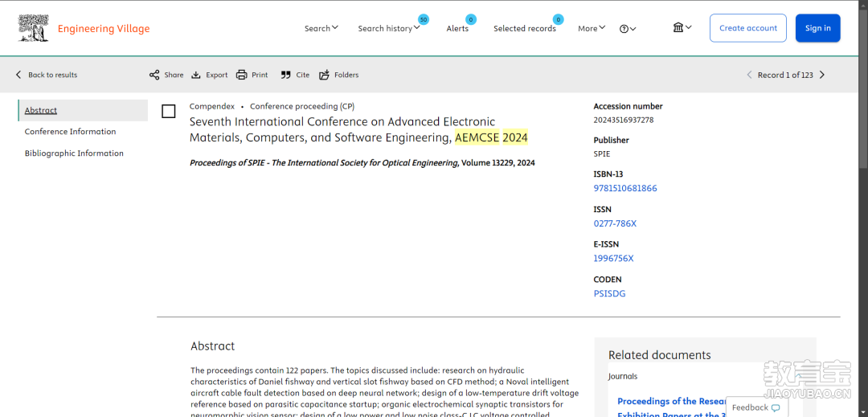The image size is (868, 417).
Task: Click the Abstract section heading
Action: pos(212,346)
